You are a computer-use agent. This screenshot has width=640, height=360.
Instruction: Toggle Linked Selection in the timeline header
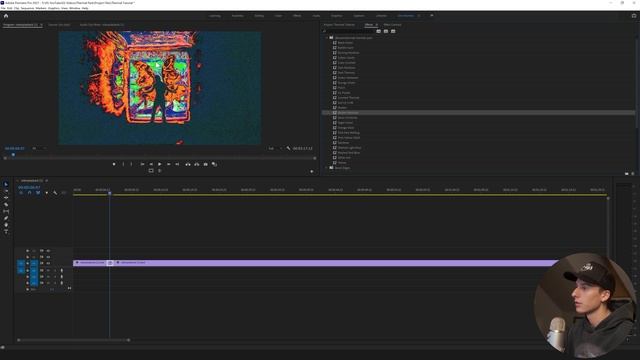pyautogui.click(x=38, y=193)
